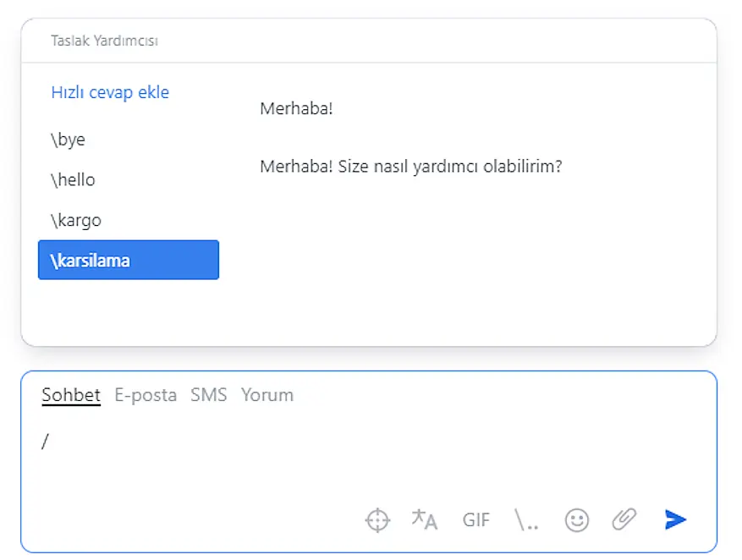Screen dimensions: 742x560
Task: Click the crosshair target icon
Action: (377, 519)
